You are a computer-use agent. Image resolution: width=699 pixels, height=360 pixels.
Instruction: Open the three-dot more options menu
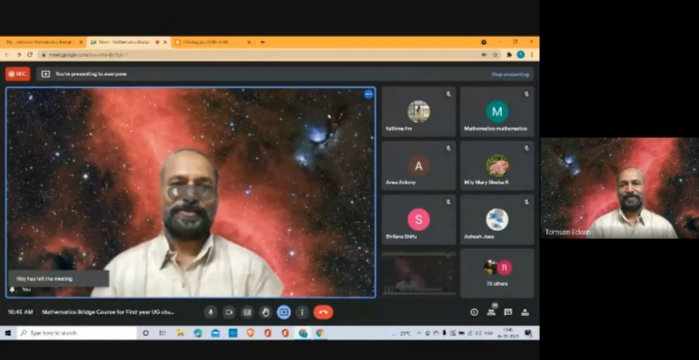click(302, 312)
